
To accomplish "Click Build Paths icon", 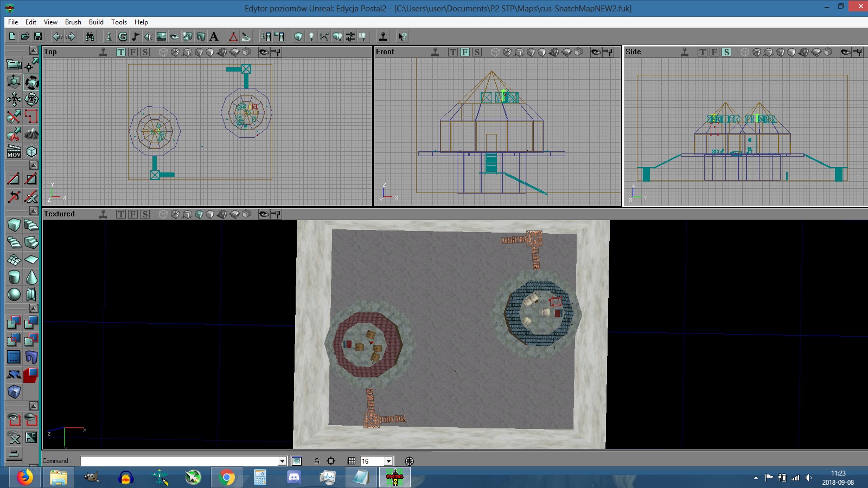I will point(324,36).
